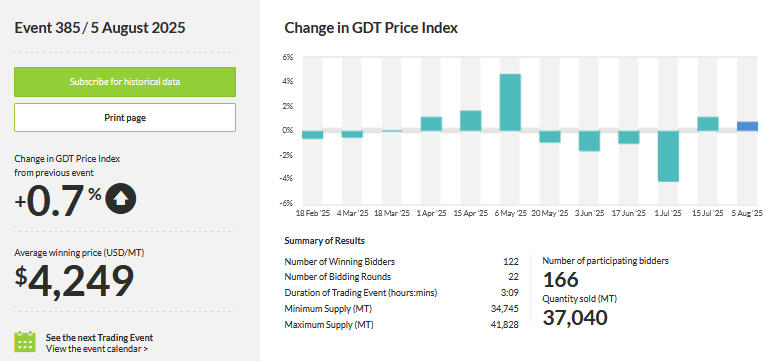Screen dimensions: 767x361
Task: Select the 1 Jul '25 negative bar
Action: tap(668, 156)
